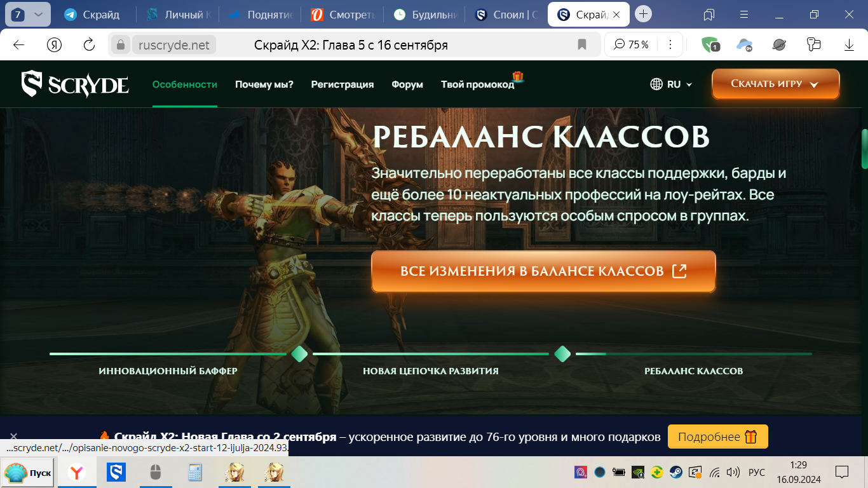The width and height of the screenshot is (868, 488).
Task: Click the Подробнее promo button
Action: [717, 437]
